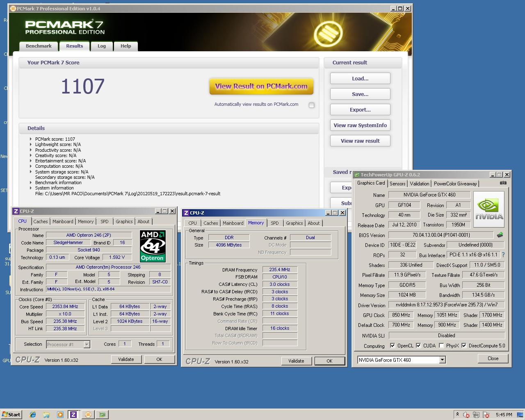The image size is (525, 420).
Task: Show hidden tray icons arrow
Action: click(x=457, y=414)
